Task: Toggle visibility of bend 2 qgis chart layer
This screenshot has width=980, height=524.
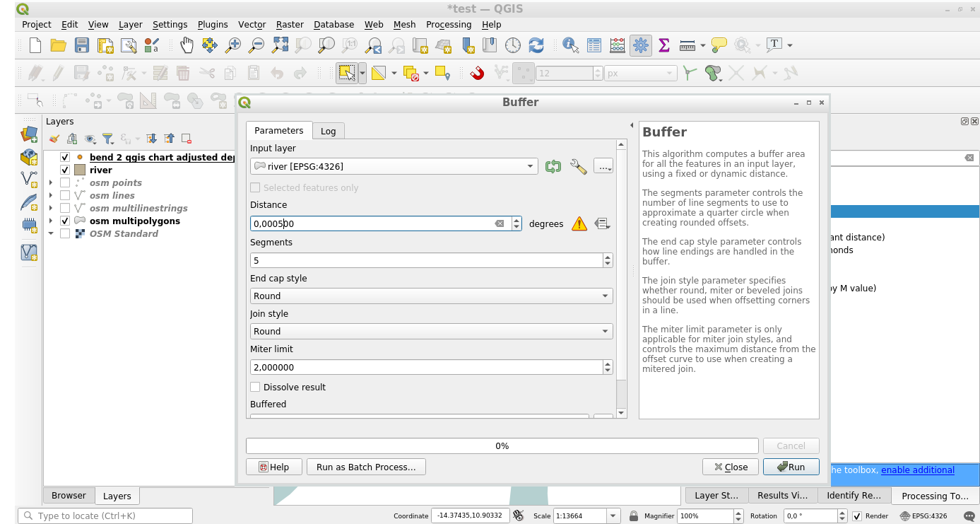Action: [x=65, y=157]
